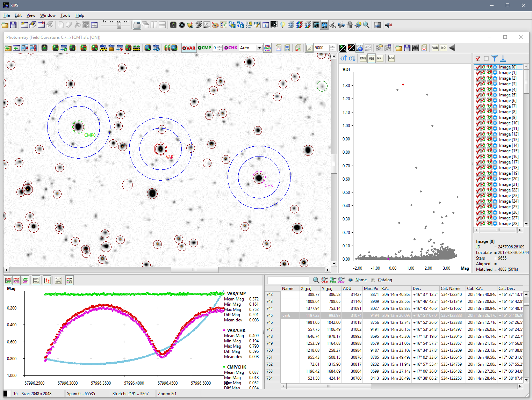Image resolution: width=532 pixels, height=400 pixels.
Task: Click the FLUX MAG toggle icon
Action: pos(58,280)
